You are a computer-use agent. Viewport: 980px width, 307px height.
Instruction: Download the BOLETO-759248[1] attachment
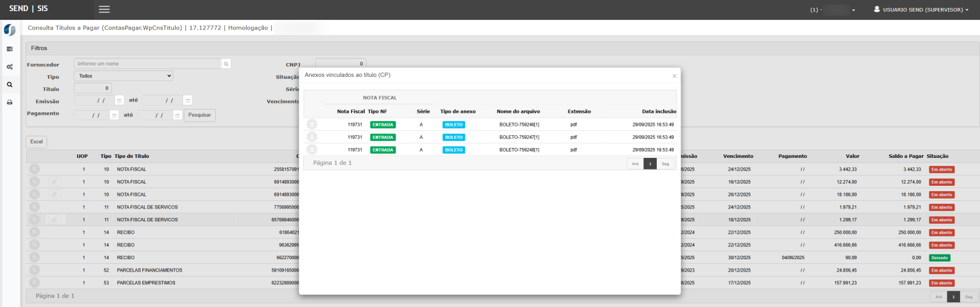pyautogui.click(x=312, y=150)
